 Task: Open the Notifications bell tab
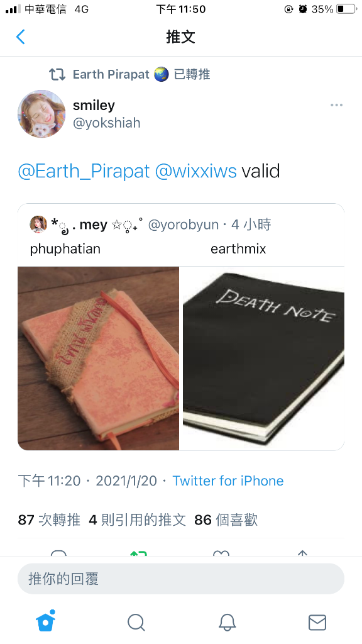point(227,622)
